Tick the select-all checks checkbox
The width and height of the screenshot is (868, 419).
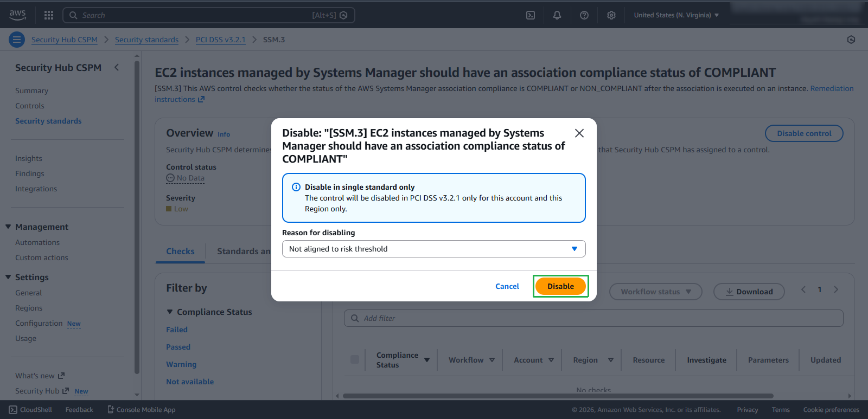355,359
